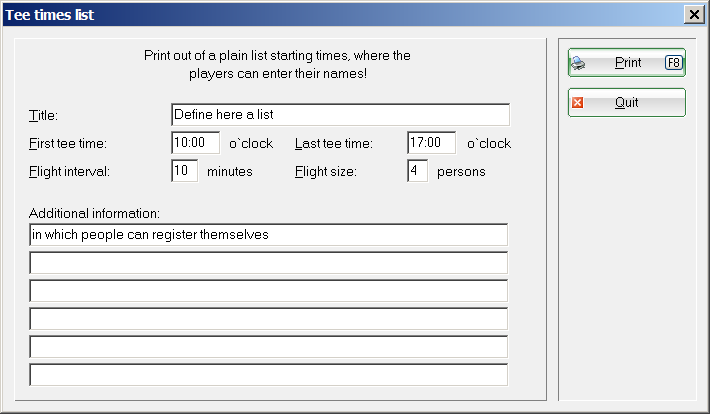The image size is (710, 414).
Task: Focus the Flight interval minutes field
Action: [184, 171]
